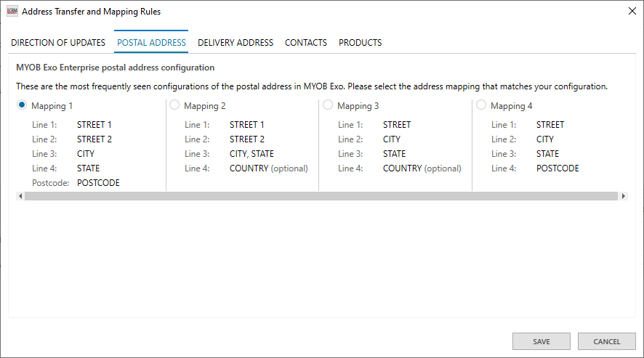Click the Mapping 1 label text
Screen dimensions: 644x358
tap(52, 106)
